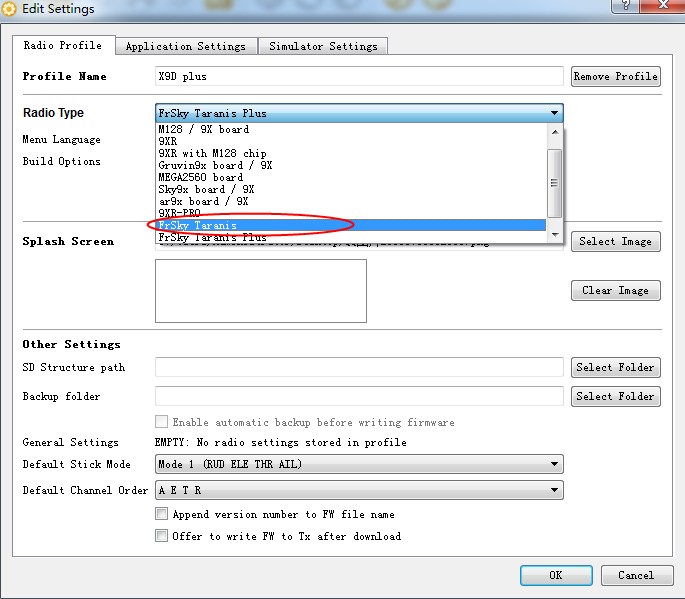The image size is (685, 599).
Task: Click the Backup folder input field
Action: (x=359, y=396)
